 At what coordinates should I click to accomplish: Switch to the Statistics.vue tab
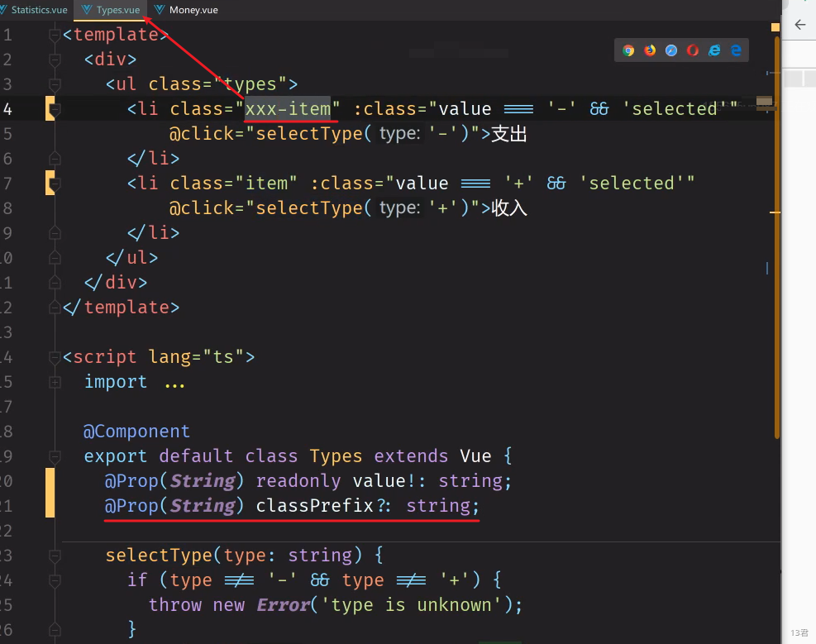point(35,10)
